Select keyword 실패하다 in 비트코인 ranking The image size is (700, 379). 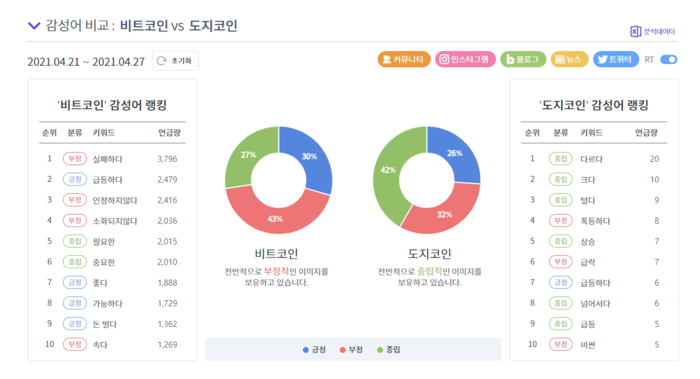[x=108, y=159]
